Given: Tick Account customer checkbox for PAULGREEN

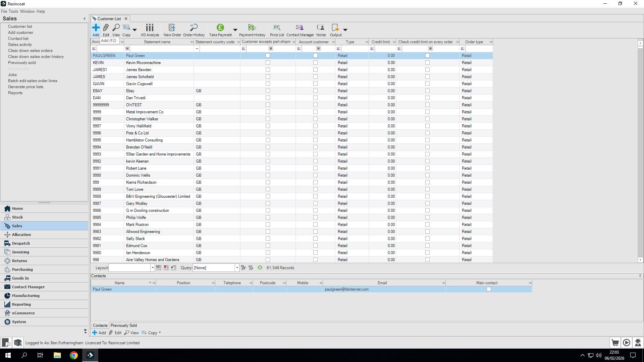Looking at the screenshot, I should pos(315,56).
